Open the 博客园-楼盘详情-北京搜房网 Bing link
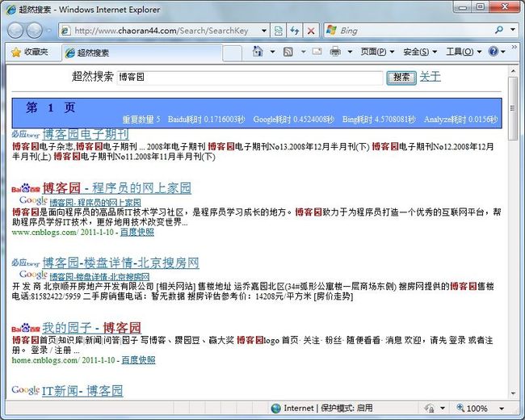The width and height of the screenshot is (525, 420). 121,263
